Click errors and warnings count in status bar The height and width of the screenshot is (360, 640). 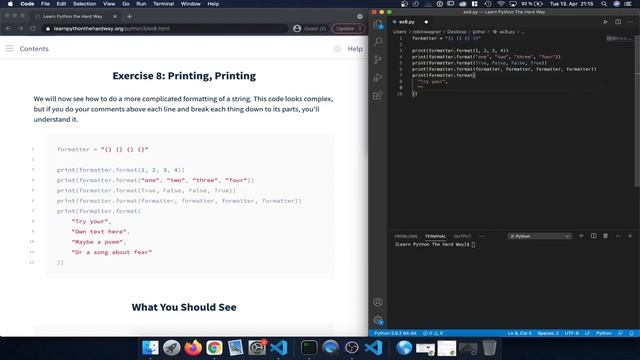[x=433, y=333]
